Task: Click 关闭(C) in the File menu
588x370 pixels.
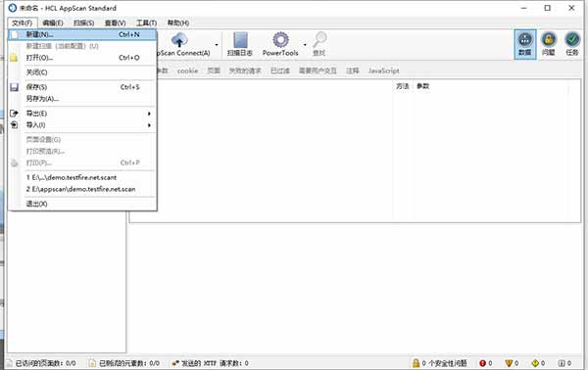Action: pyautogui.click(x=81, y=72)
